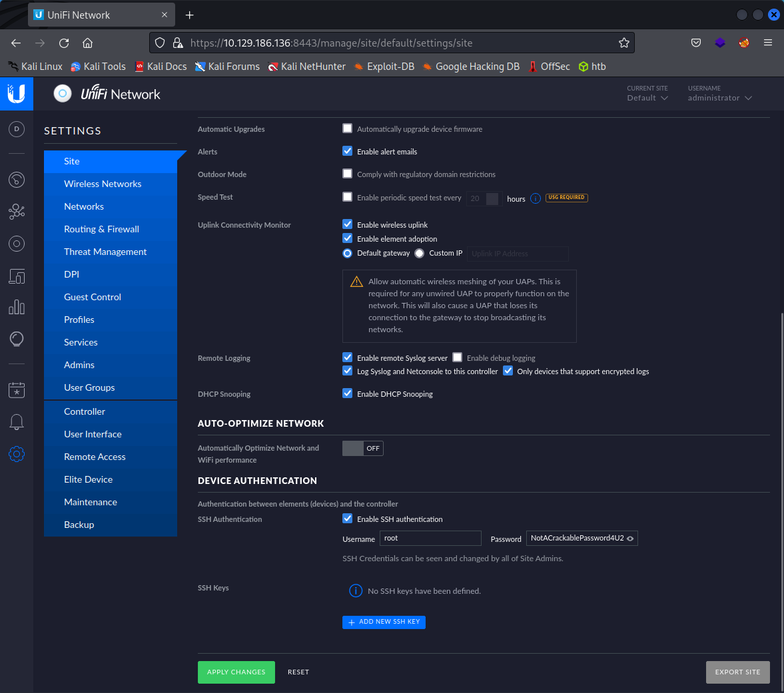Open the administrator username dropdown
Viewport: 784px width, 693px height.
pos(719,98)
